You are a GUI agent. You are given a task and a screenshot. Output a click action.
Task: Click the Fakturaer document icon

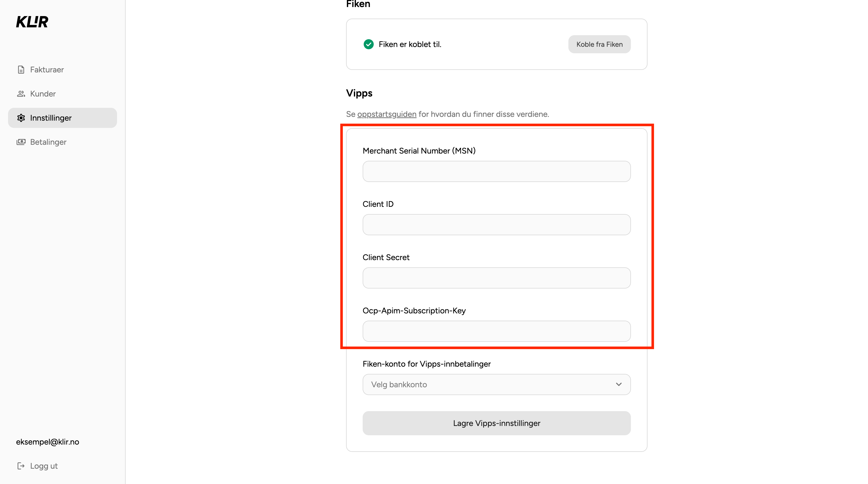coord(21,70)
